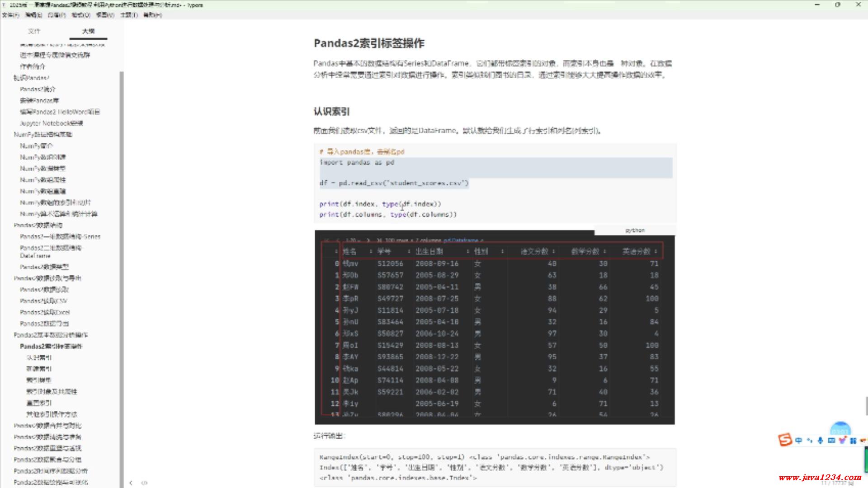
Task: Click the IME skin shirt icon
Action: click(x=842, y=440)
